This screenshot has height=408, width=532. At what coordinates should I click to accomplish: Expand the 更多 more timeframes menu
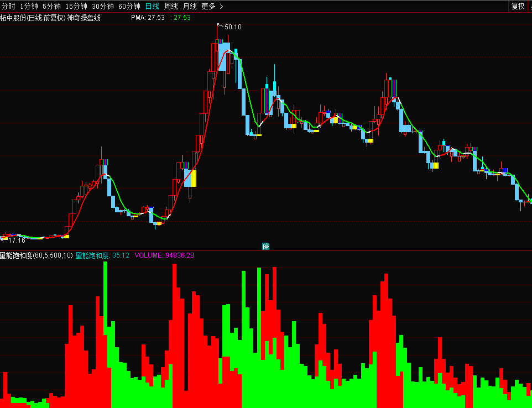(212, 6)
